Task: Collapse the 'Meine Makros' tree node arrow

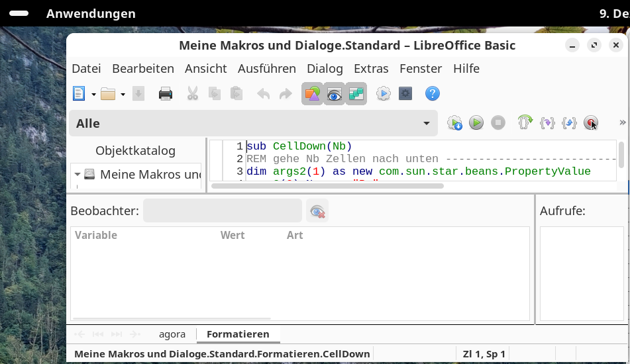Action: coord(78,174)
